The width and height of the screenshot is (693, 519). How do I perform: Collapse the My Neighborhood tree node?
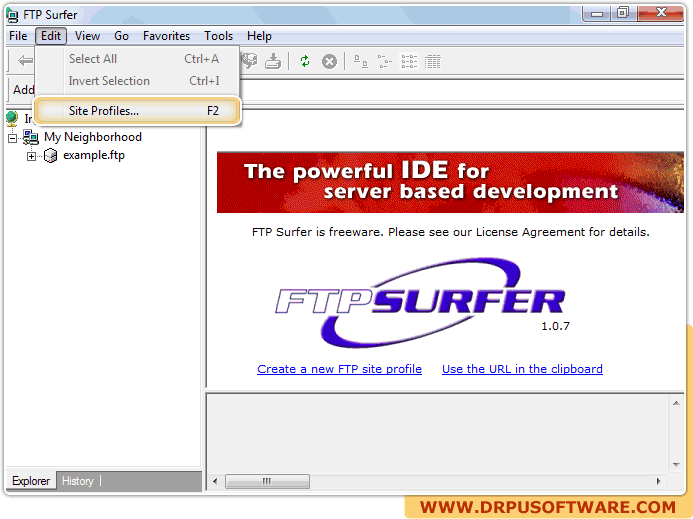[x=13, y=138]
